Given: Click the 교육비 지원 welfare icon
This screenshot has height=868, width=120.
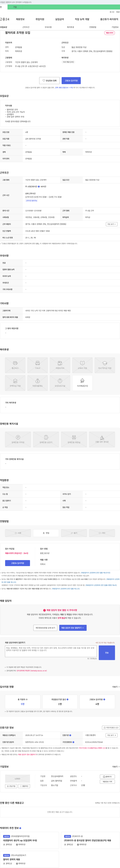Looking at the screenshot, I should point(82,365).
